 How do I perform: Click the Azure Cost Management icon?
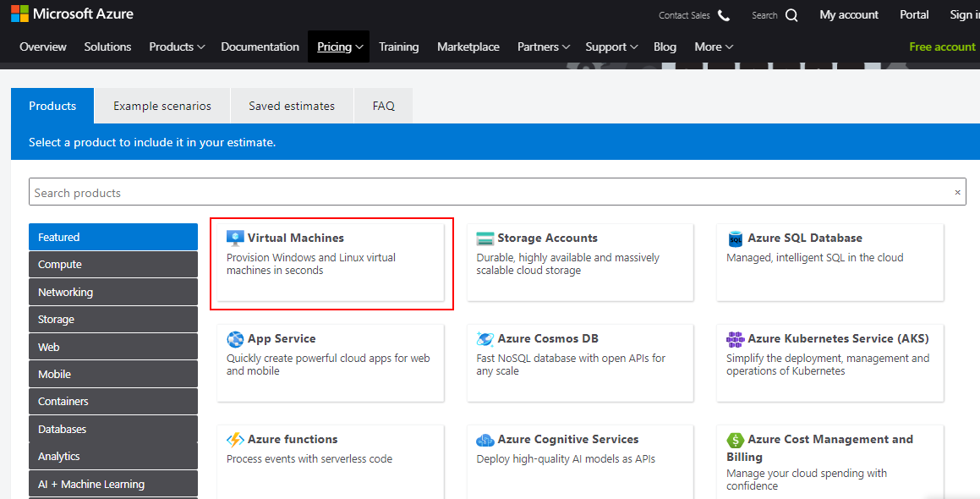tap(735, 440)
